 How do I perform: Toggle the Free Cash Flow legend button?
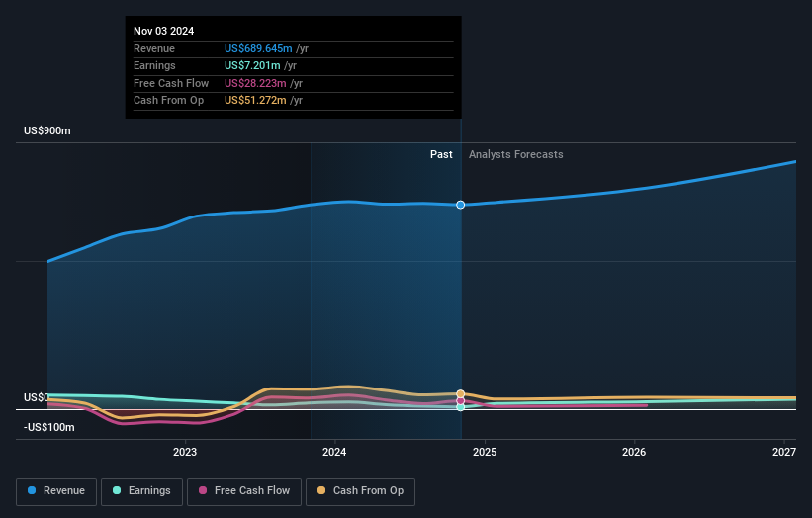point(244,491)
